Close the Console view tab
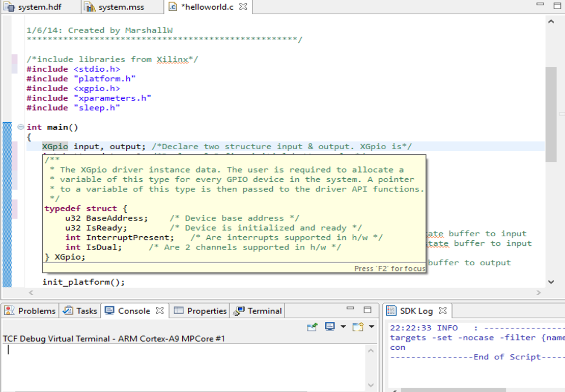 click(159, 311)
